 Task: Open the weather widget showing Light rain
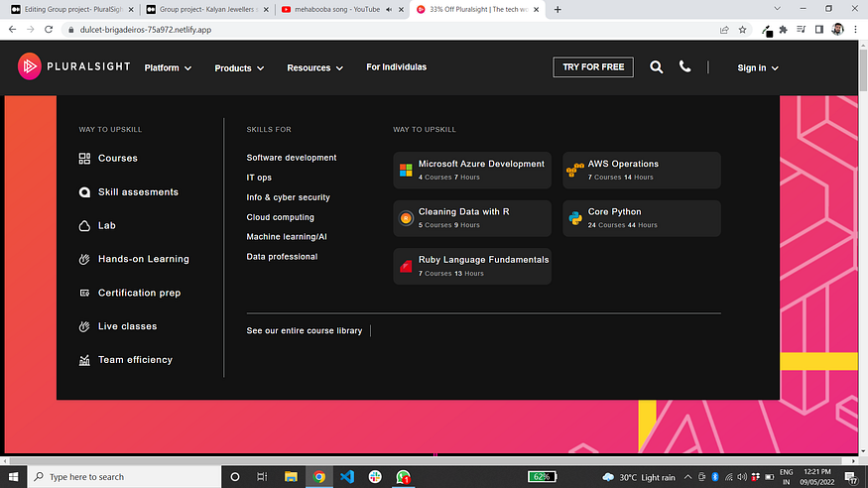coord(639,477)
